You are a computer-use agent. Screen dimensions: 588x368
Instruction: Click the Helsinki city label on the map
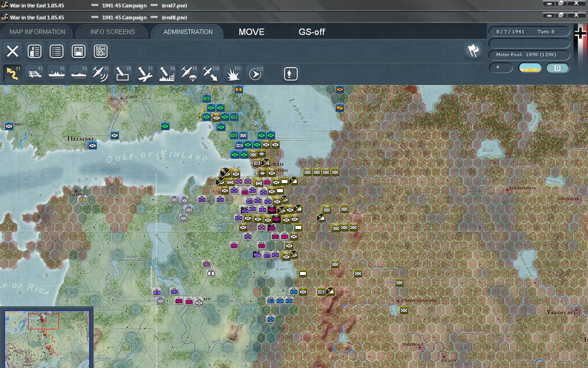tap(80, 138)
